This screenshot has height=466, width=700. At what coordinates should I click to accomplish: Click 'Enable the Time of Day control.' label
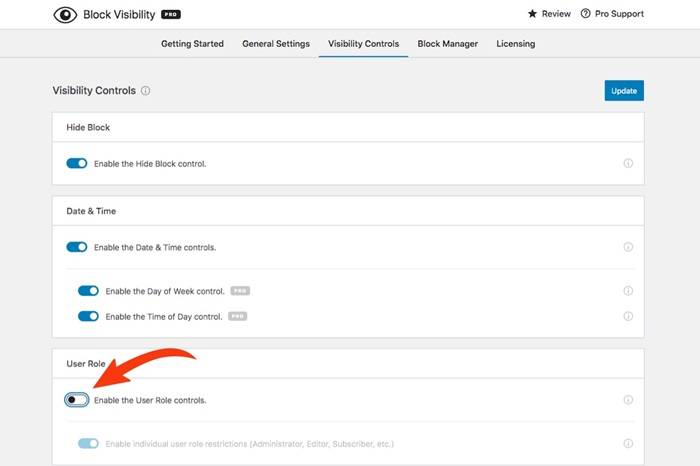163,317
